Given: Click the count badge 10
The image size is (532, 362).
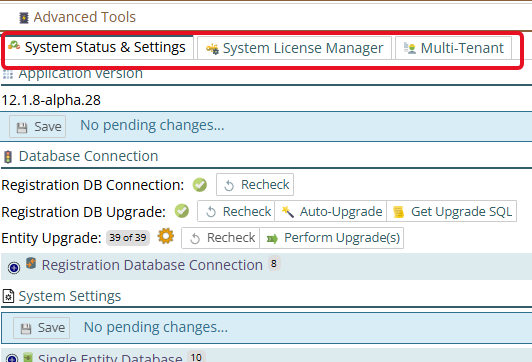Looking at the screenshot, I should (x=196, y=357).
